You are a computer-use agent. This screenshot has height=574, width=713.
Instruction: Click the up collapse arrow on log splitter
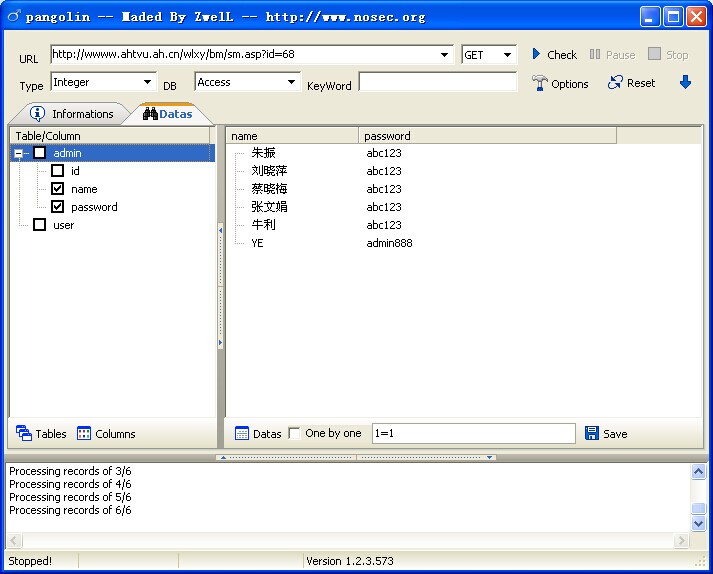tap(223, 457)
